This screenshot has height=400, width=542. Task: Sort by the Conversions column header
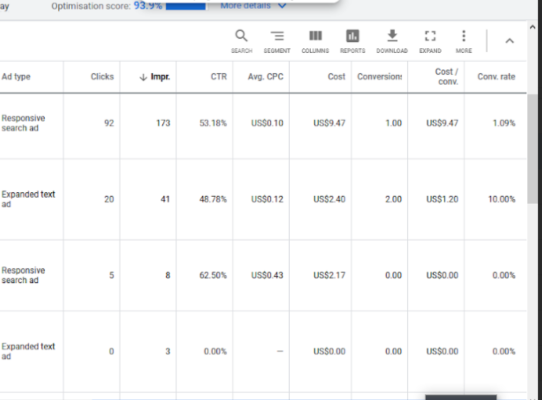[380, 76]
